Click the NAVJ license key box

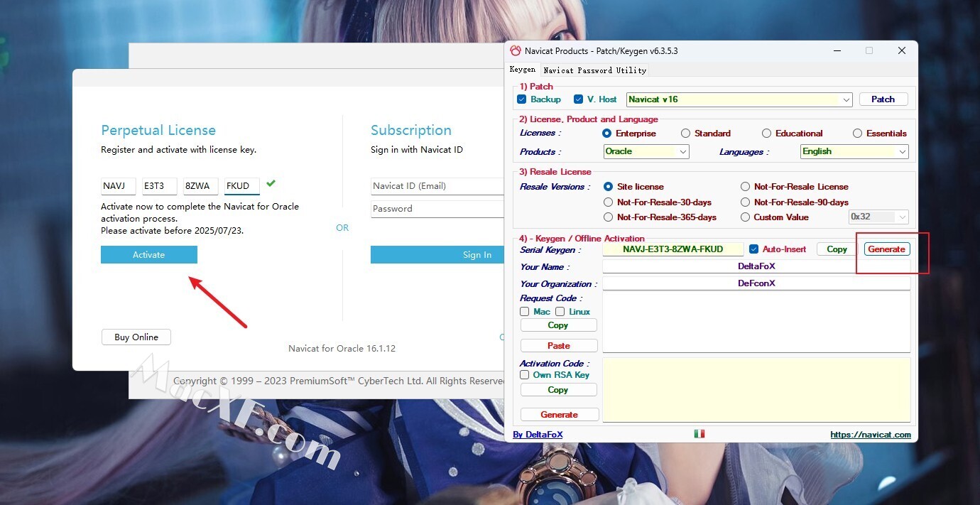pyautogui.click(x=118, y=186)
